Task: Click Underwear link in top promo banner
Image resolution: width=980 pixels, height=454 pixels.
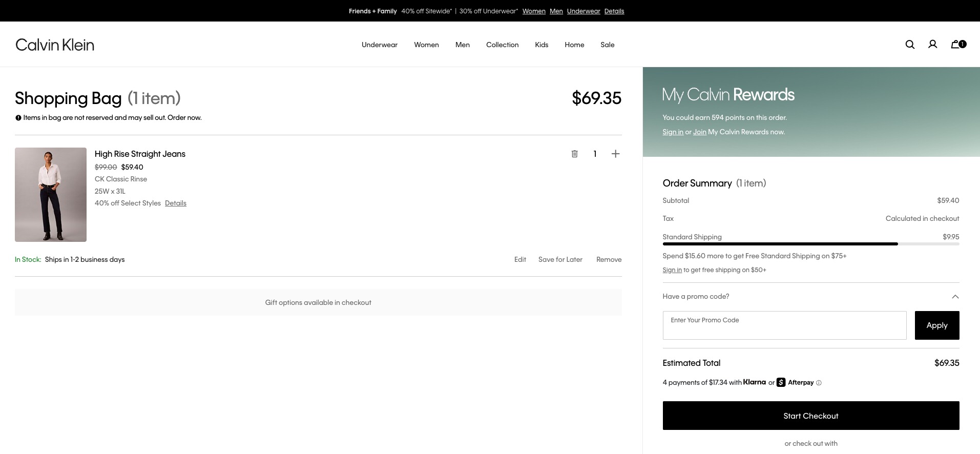Action: (x=583, y=11)
